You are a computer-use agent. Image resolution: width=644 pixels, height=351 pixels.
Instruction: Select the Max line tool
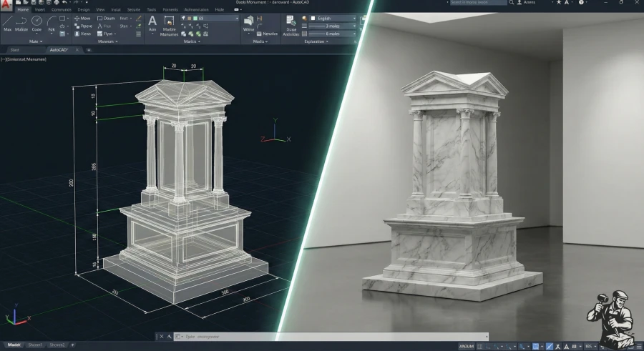(7, 24)
